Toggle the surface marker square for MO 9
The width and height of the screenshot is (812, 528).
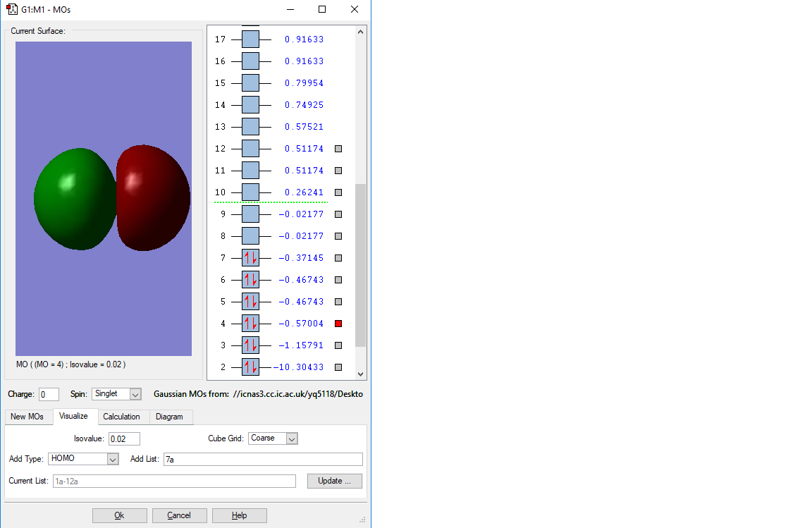tap(338, 214)
